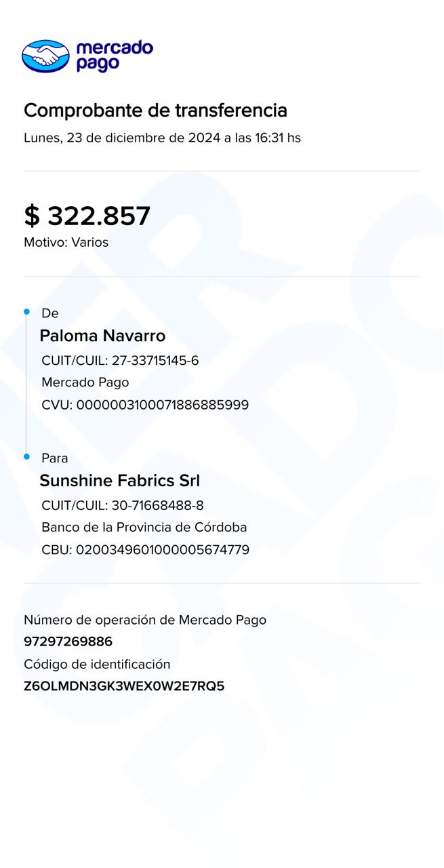Select the "Motivo: Varios" text
Viewport: 444px width, 868px height.
pos(66,242)
